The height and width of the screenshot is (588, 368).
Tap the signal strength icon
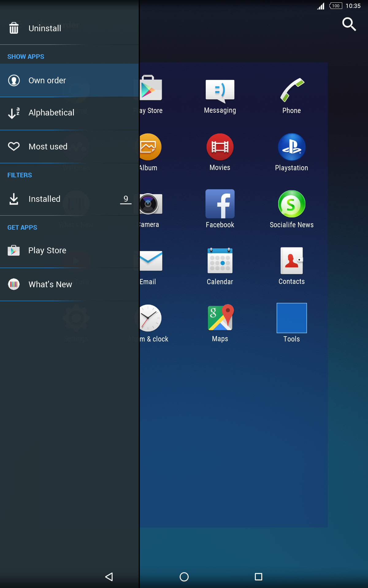tap(321, 6)
